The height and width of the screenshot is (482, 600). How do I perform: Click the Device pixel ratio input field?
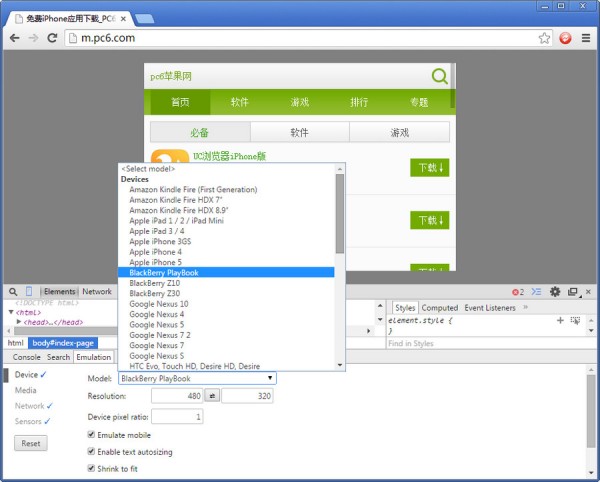(x=177, y=416)
